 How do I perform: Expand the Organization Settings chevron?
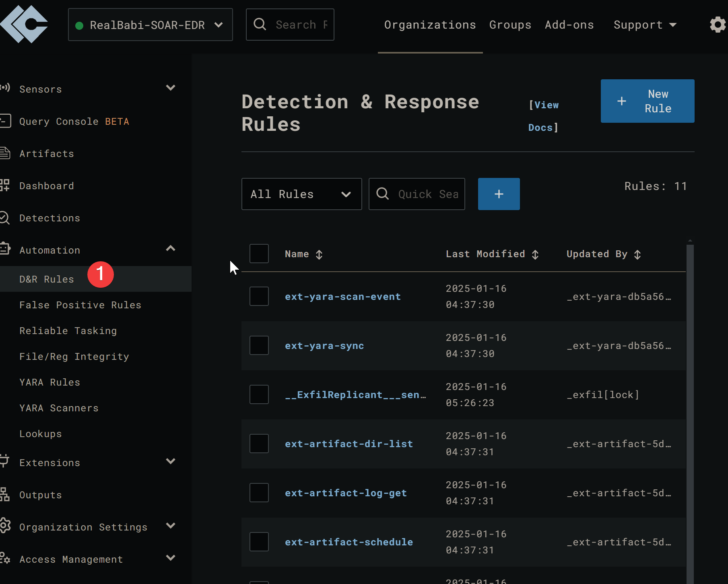(x=171, y=526)
